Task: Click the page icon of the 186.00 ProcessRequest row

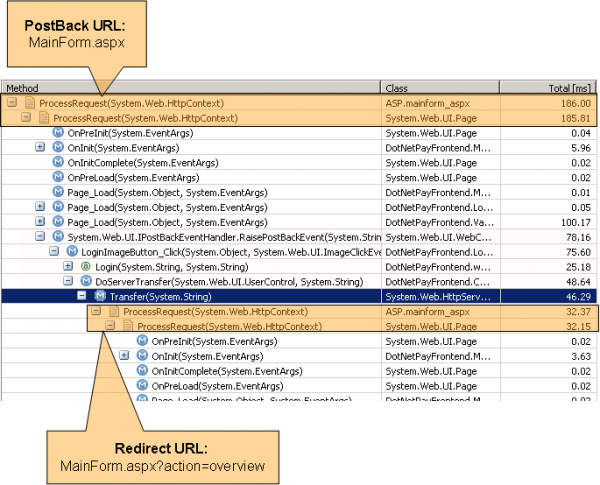Action: 29,103
